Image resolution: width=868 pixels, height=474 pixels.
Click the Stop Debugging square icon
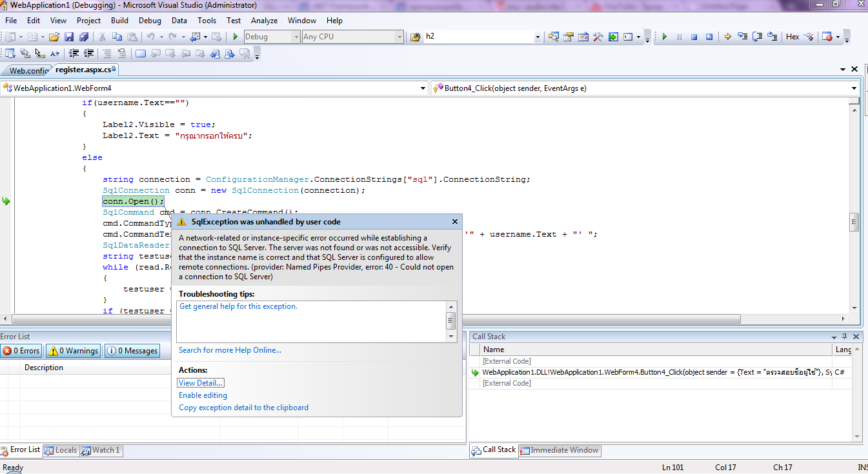[x=694, y=37]
